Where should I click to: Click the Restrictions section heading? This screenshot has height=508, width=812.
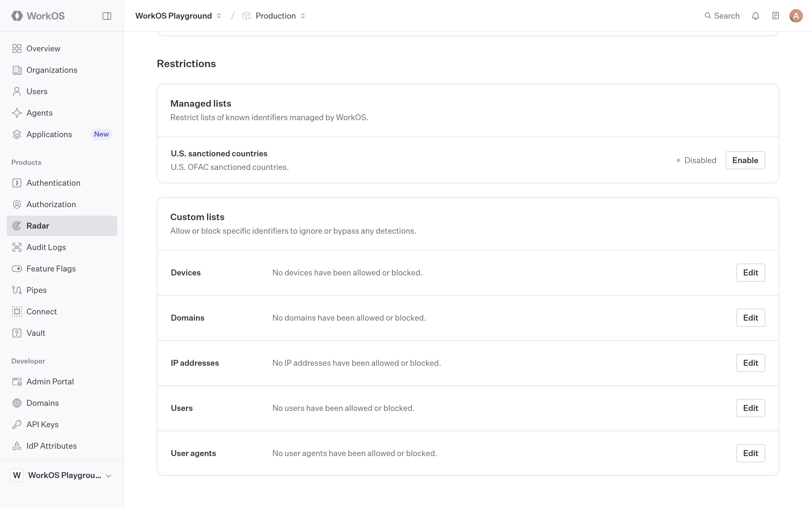186,63
